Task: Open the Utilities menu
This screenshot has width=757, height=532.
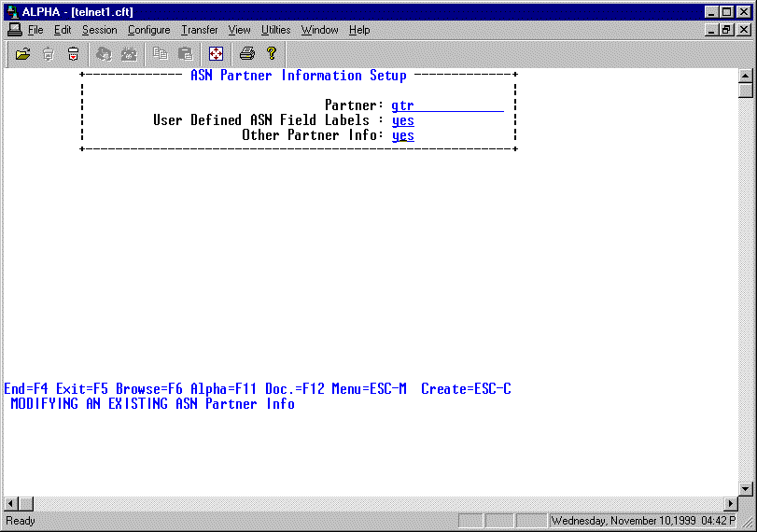Action: click(275, 30)
